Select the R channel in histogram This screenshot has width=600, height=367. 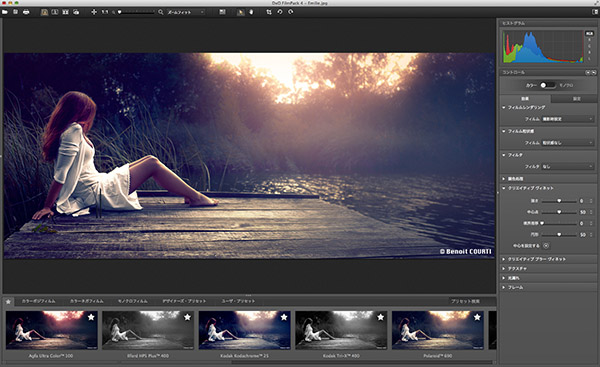click(589, 40)
